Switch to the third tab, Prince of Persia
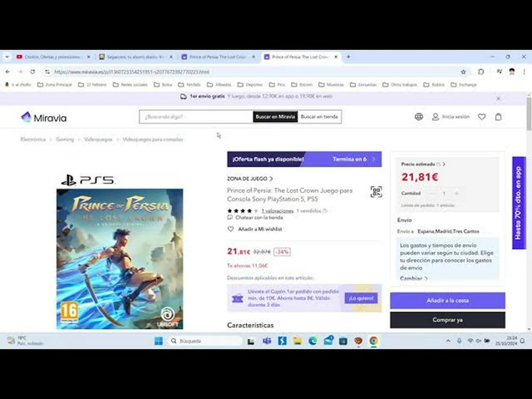 click(218, 57)
